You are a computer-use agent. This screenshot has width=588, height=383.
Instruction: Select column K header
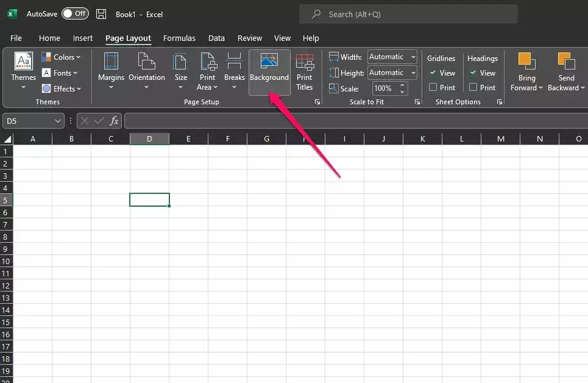click(x=423, y=139)
